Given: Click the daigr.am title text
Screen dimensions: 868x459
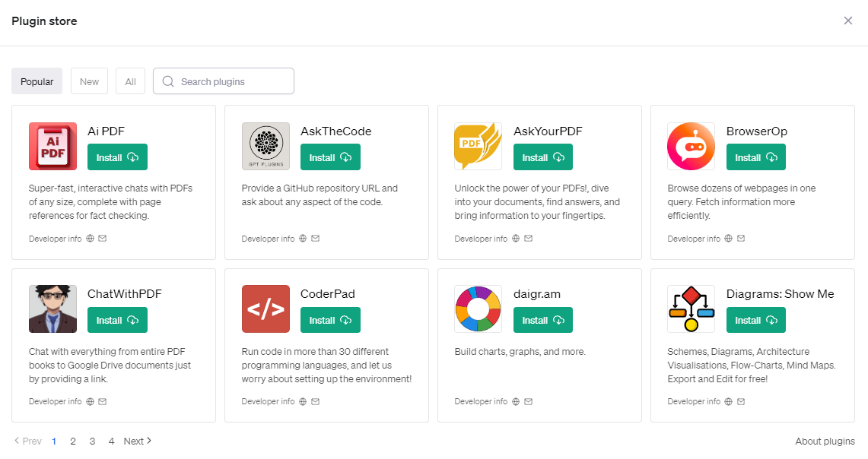Looking at the screenshot, I should click(537, 294).
